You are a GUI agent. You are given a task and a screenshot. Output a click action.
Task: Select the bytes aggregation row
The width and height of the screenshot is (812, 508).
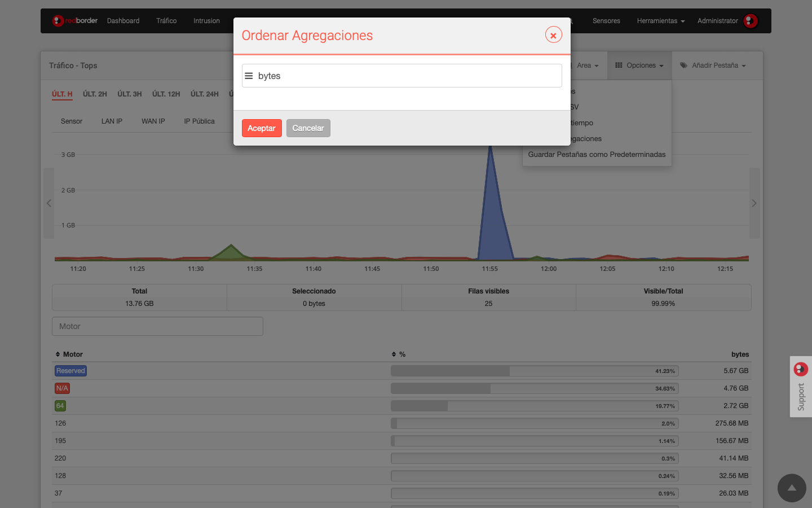(x=402, y=76)
